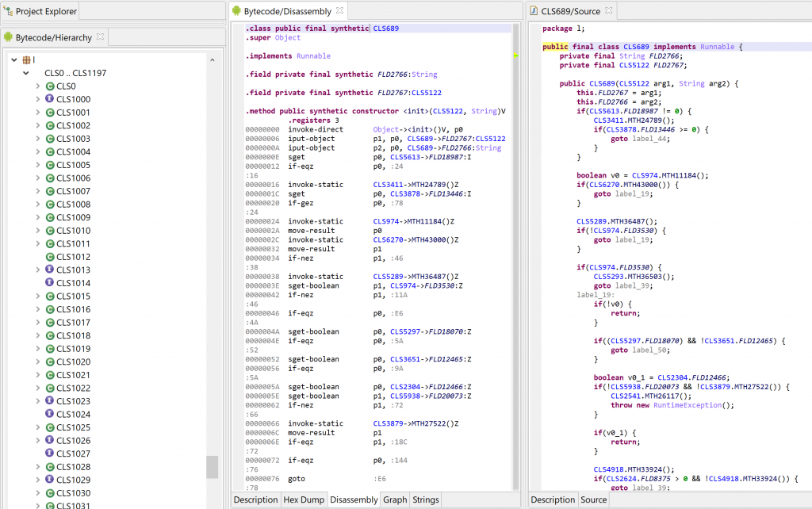
Task: Click the package icon next to l
Action: [x=26, y=60]
